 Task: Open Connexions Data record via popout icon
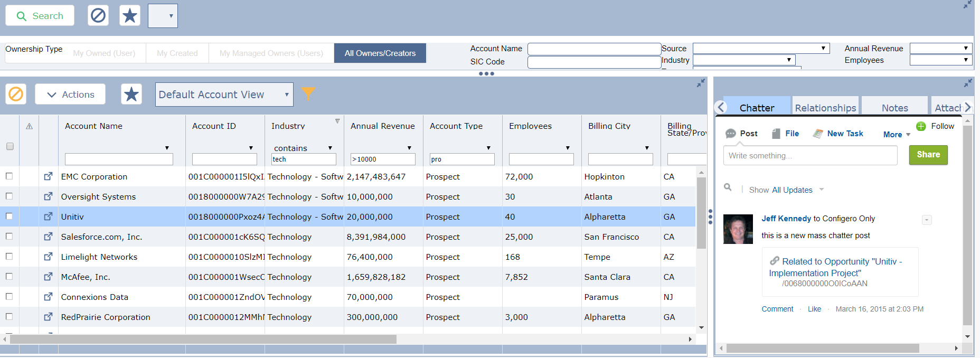coord(48,297)
